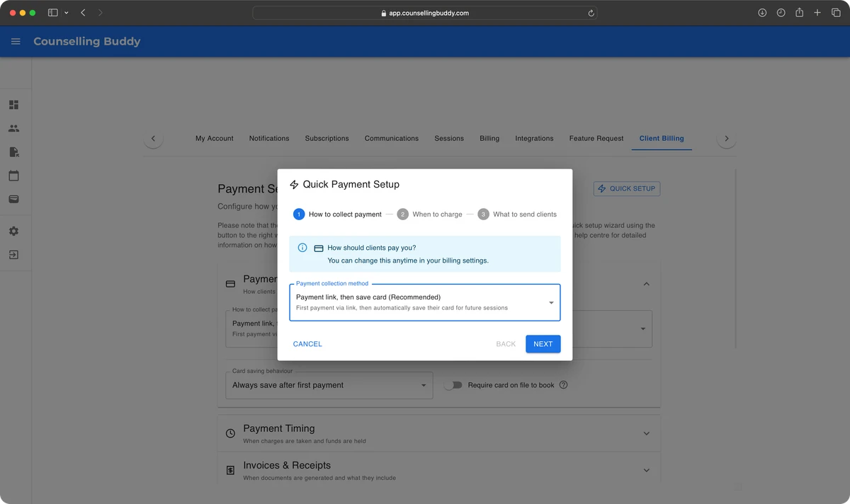This screenshot has width=850, height=504.
Task: Open the calendar icon in sidebar
Action: point(13,176)
